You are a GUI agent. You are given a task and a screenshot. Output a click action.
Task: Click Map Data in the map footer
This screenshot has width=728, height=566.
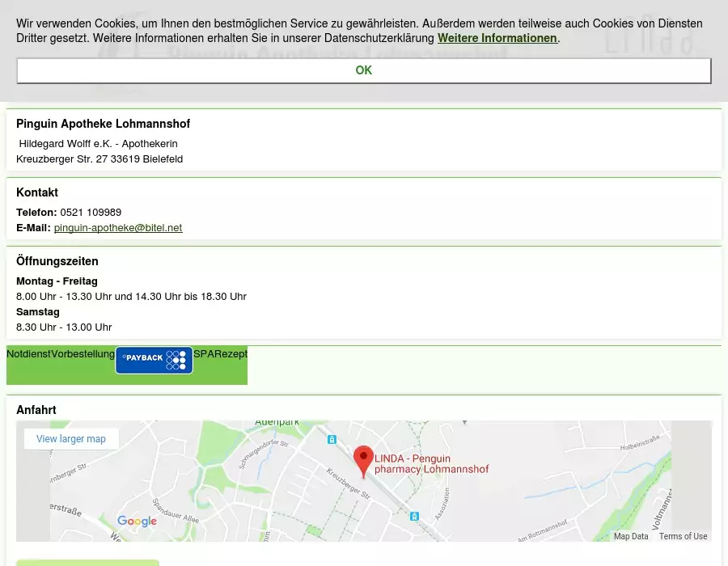pyautogui.click(x=630, y=536)
